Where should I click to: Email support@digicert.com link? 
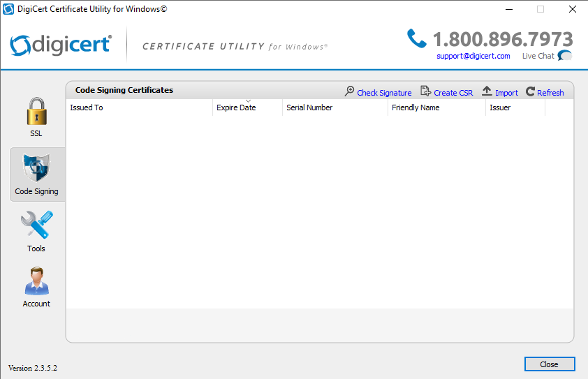click(x=473, y=56)
